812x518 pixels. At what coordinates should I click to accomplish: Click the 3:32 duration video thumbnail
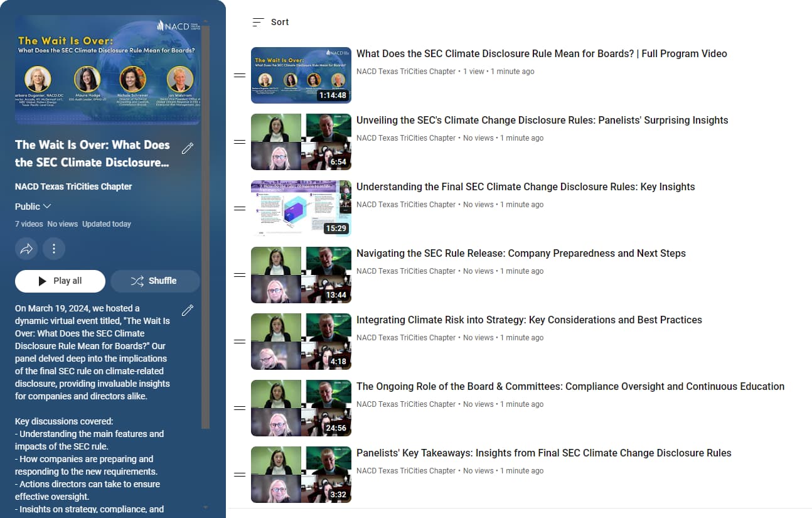(301, 475)
